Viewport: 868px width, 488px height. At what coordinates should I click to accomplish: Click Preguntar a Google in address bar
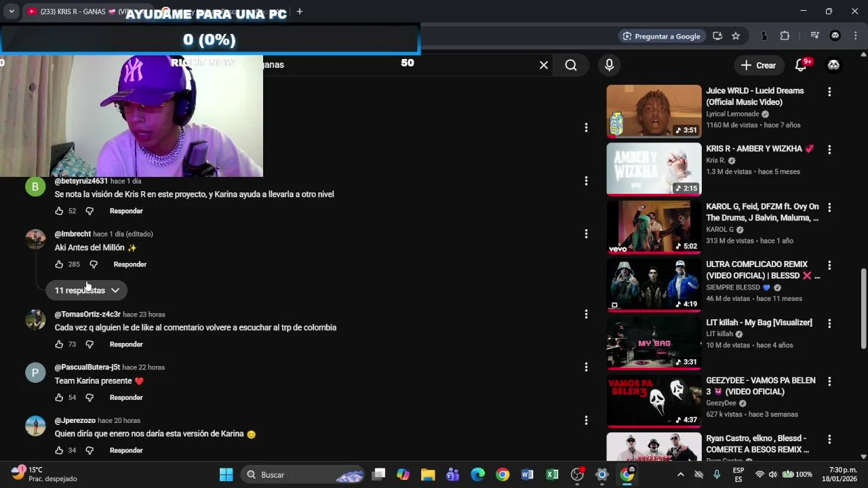pyautogui.click(x=661, y=36)
